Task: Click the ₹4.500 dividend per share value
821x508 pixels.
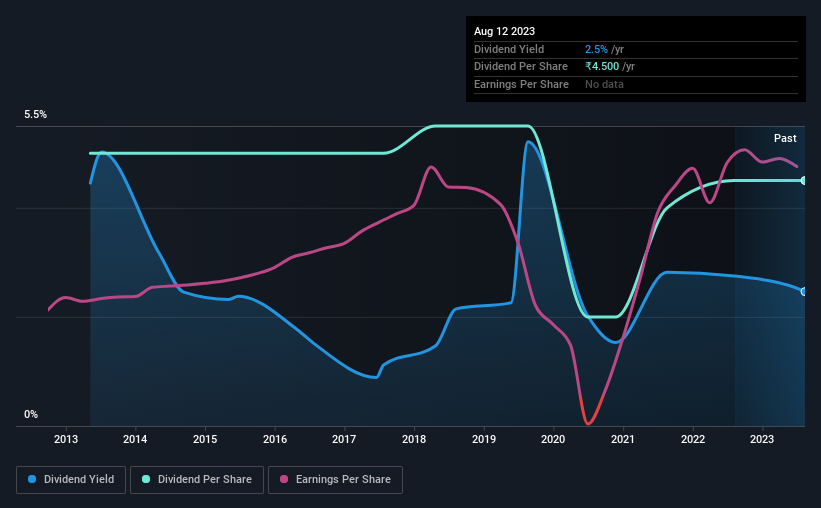Action: (x=603, y=67)
